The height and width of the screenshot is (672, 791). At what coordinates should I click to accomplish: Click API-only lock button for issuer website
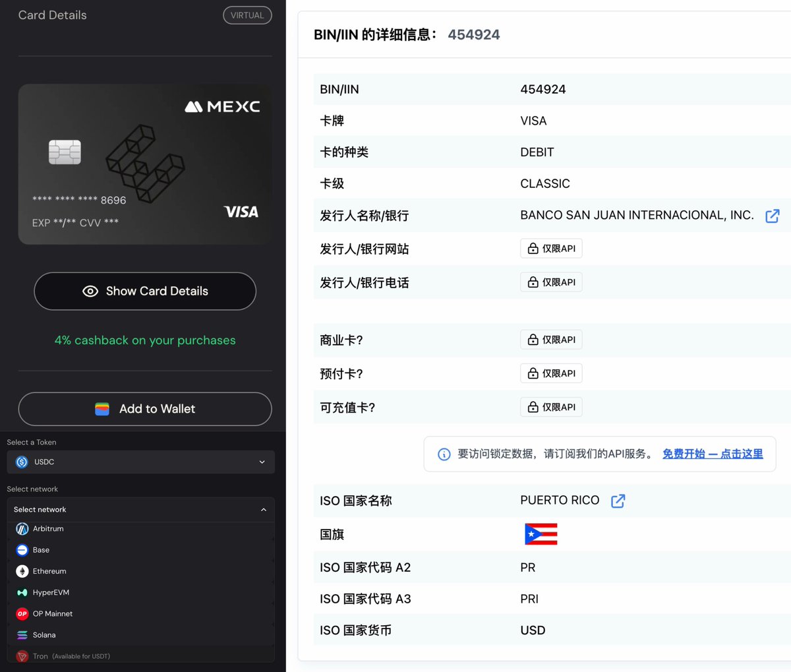click(551, 249)
